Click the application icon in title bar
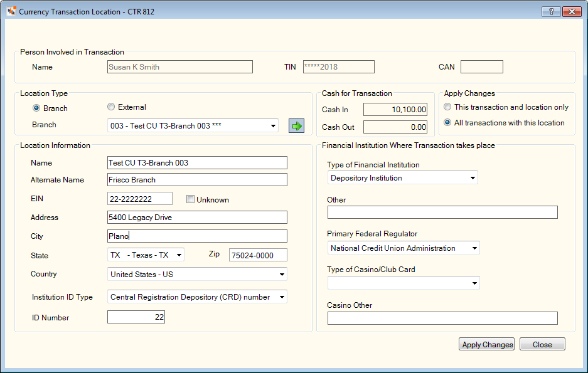Viewport: 588px width, 373px height. (11, 12)
